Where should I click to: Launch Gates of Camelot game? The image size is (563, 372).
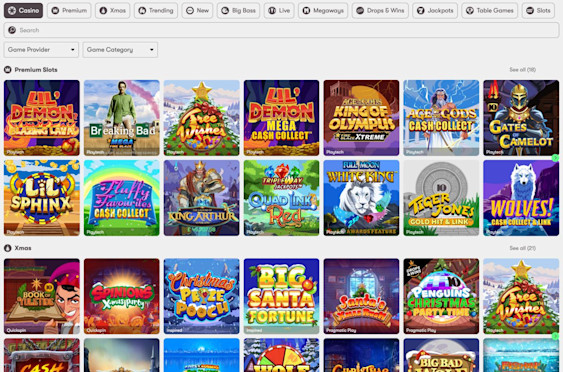pos(521,118)
